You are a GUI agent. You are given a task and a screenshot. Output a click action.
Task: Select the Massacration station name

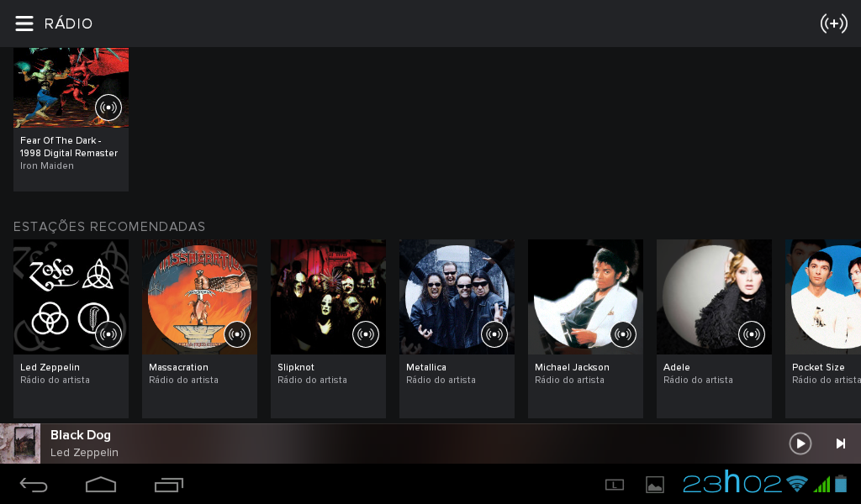coord(178,367)
